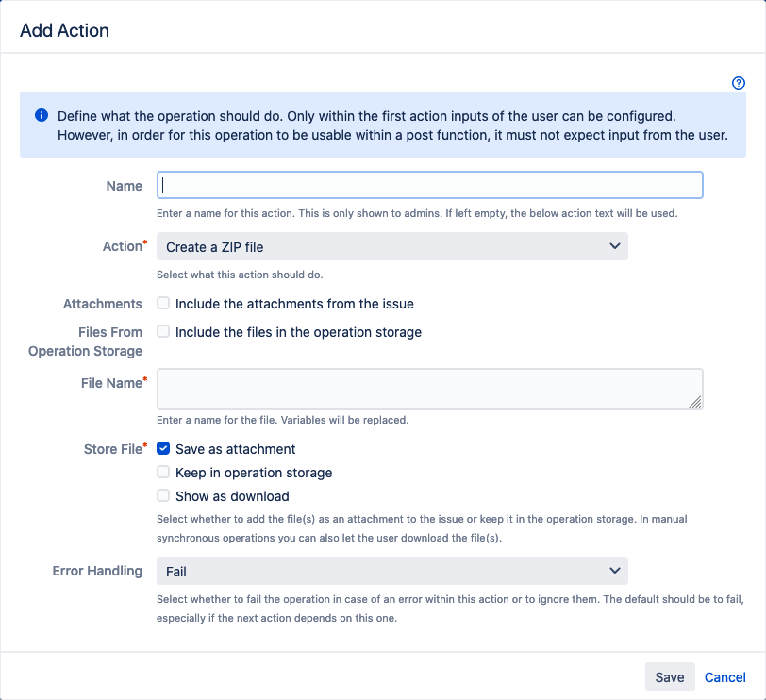Click the Store File label
766x700 pixels.
pos(111,449)
